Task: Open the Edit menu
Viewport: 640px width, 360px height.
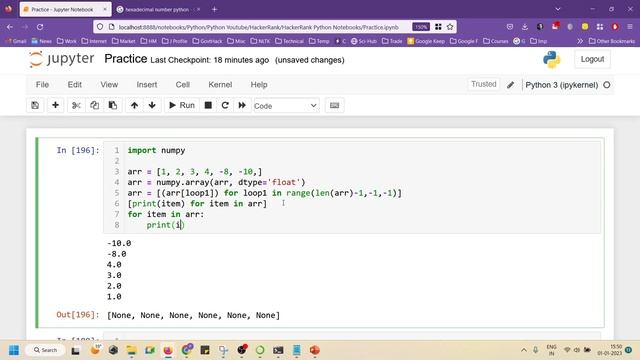Action: pos(75,84)
